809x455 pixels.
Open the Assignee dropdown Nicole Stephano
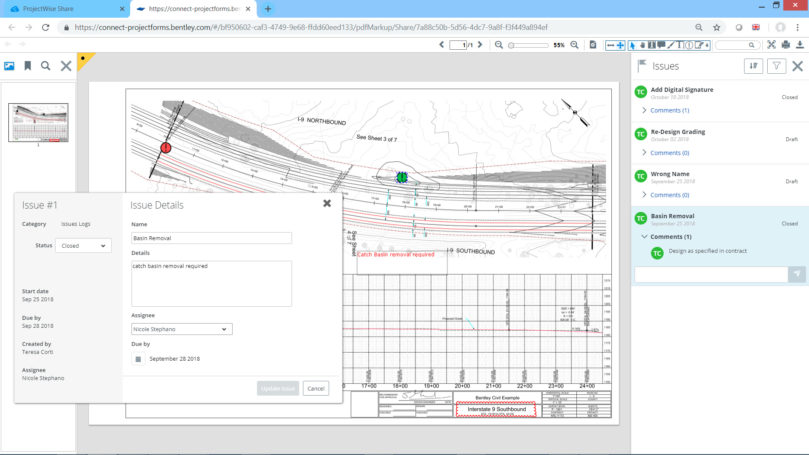point(181,329)
